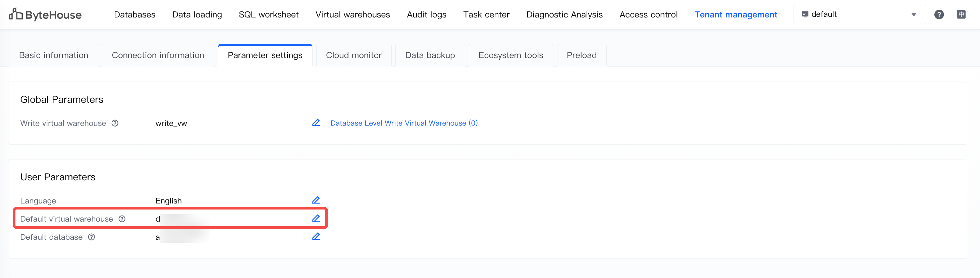Open Virtual warehouses from the navigation bar
The width and height of the screenshot is (980, 278).
352,14
